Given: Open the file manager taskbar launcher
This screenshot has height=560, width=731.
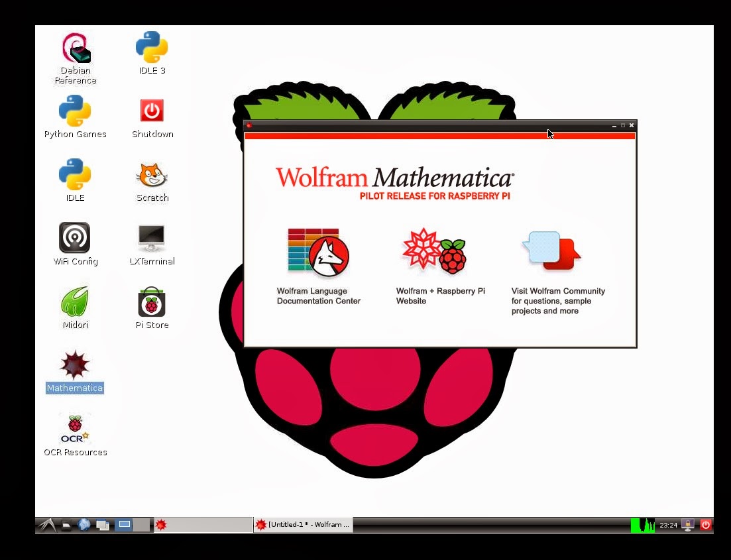Looking at the screenshot, I should coord(67,526).
